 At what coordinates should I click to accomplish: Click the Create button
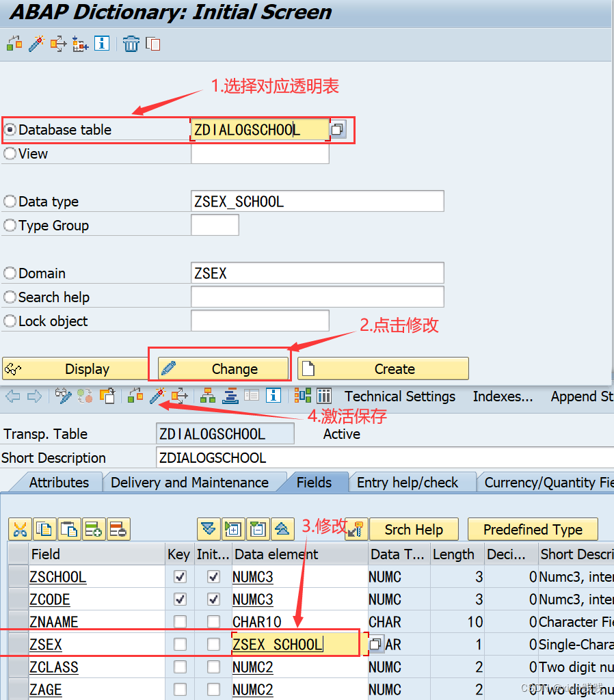pos(383,368)
